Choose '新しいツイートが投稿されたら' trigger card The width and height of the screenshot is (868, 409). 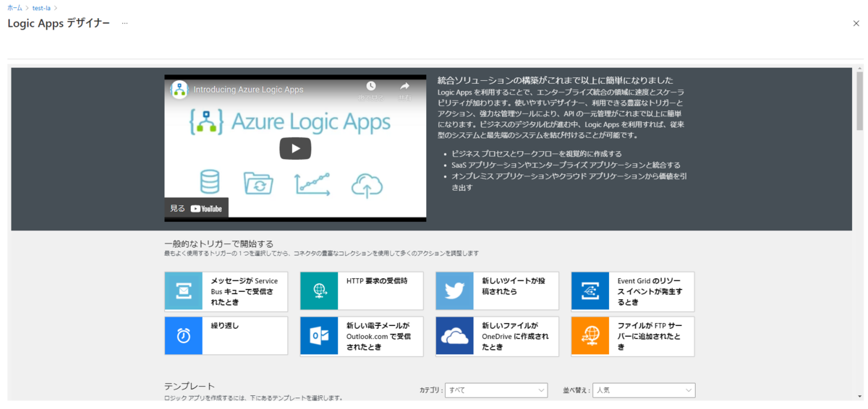tap(497, 290)
